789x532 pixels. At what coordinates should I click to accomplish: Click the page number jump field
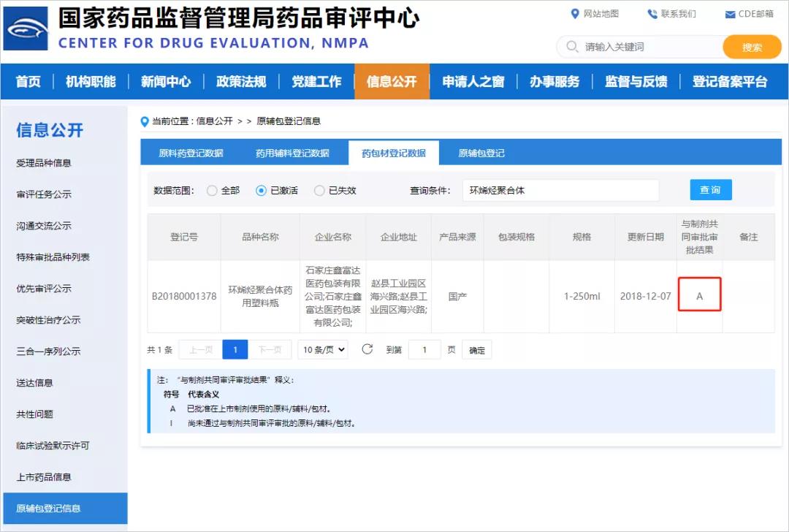click(424, 350)
